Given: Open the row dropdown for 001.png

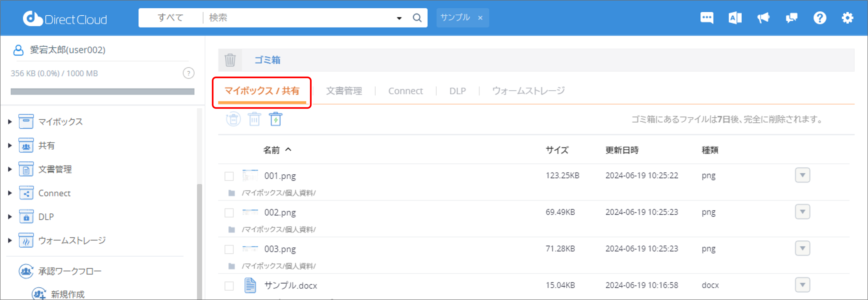Looking at the screenshot, I should click(x=802, y=175).
